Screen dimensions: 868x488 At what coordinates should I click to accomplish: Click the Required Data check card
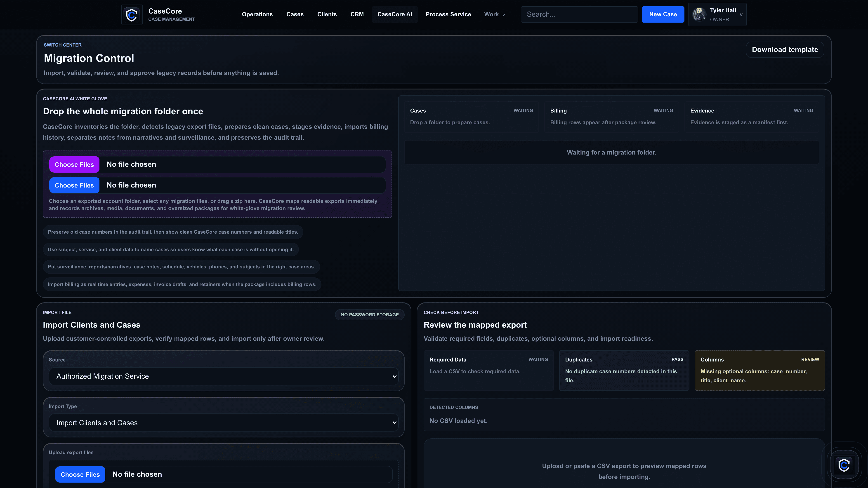pos(488,371)
